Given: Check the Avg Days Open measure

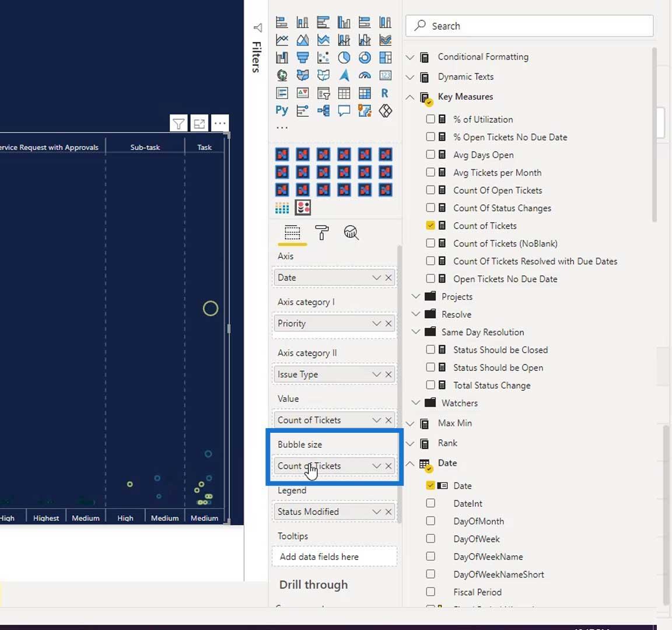Looking at the screenshot, I should [430, 154].
